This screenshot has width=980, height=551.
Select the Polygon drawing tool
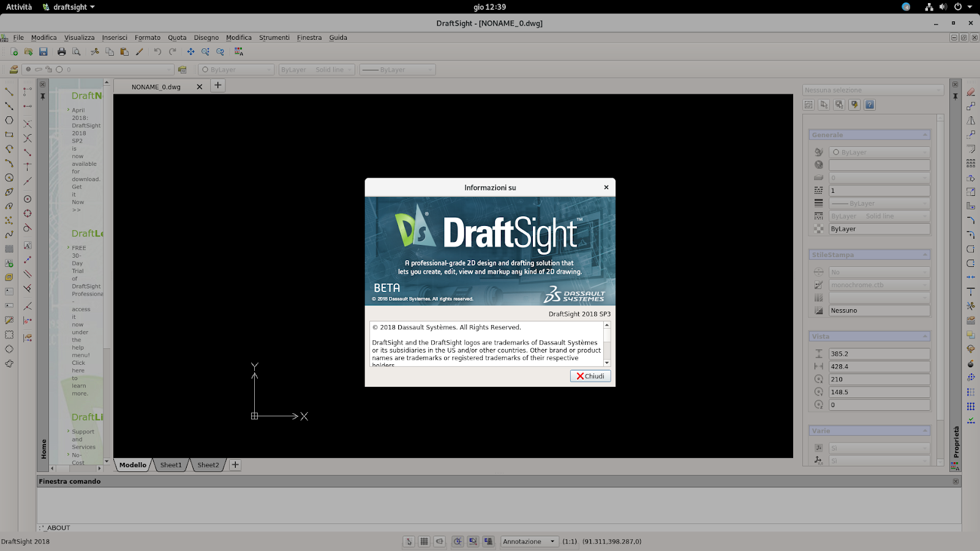click(9, 120)
